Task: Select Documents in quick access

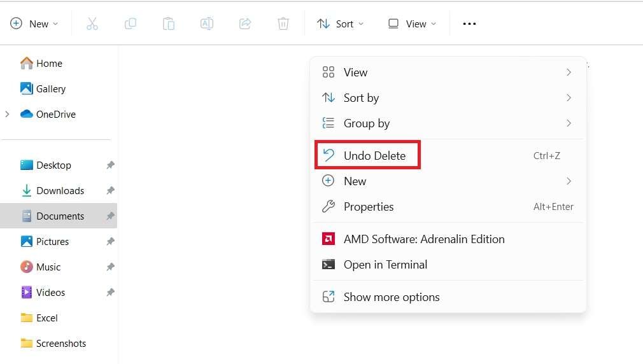Action: tap(59, 216)
